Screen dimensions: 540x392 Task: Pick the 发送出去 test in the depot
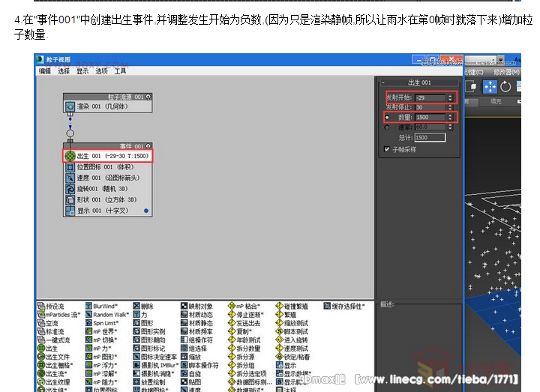coord(244,323)
